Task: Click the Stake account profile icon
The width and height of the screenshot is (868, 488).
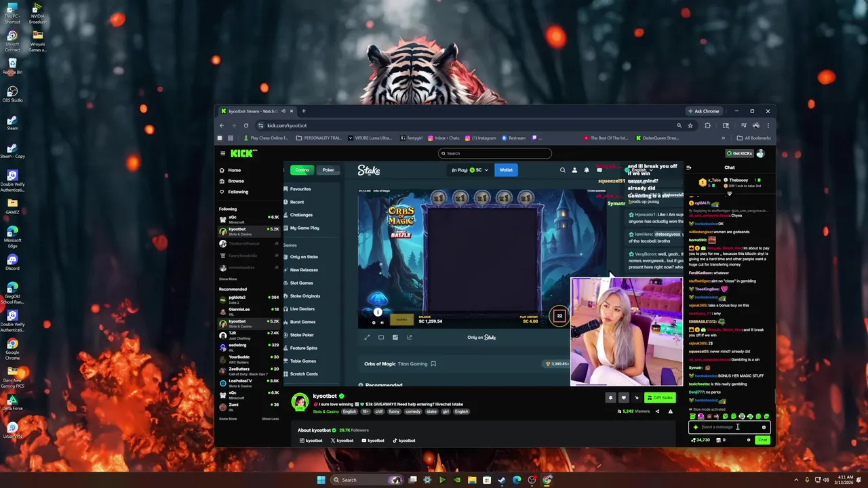Action: click(x=574, y=170)
